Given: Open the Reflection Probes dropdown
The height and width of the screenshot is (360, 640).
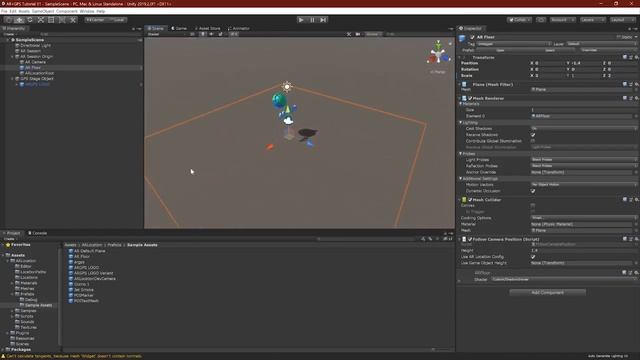Looking at the screenshot, I should click(x=584, y=166).
